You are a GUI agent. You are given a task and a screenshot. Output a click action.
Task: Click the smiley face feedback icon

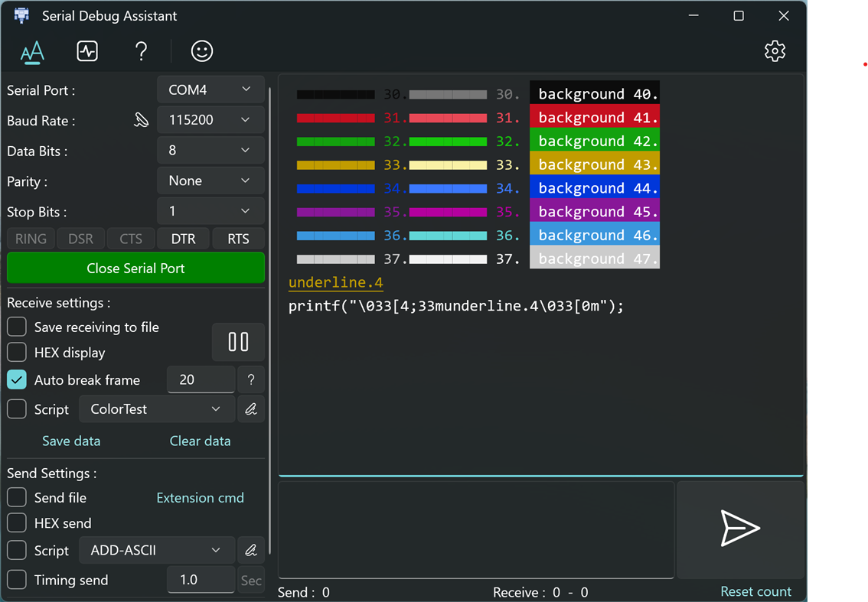[x=202, y=51]
